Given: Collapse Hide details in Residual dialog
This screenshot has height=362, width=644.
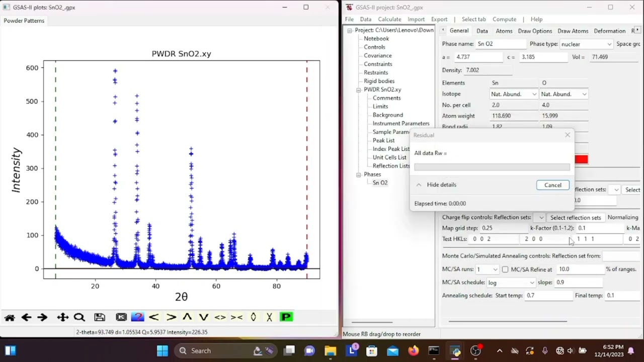Looking at the screenshot, I should tap(436, 185).
